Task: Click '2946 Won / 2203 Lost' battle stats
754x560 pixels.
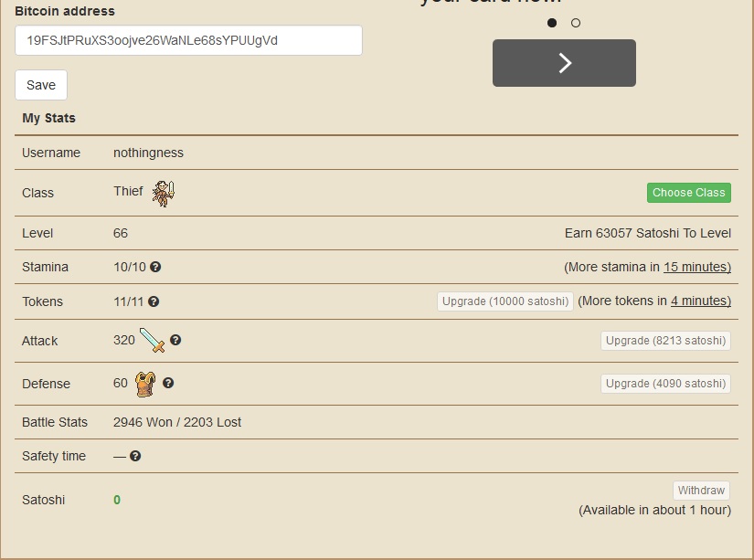Action: (x=177, y=422)
